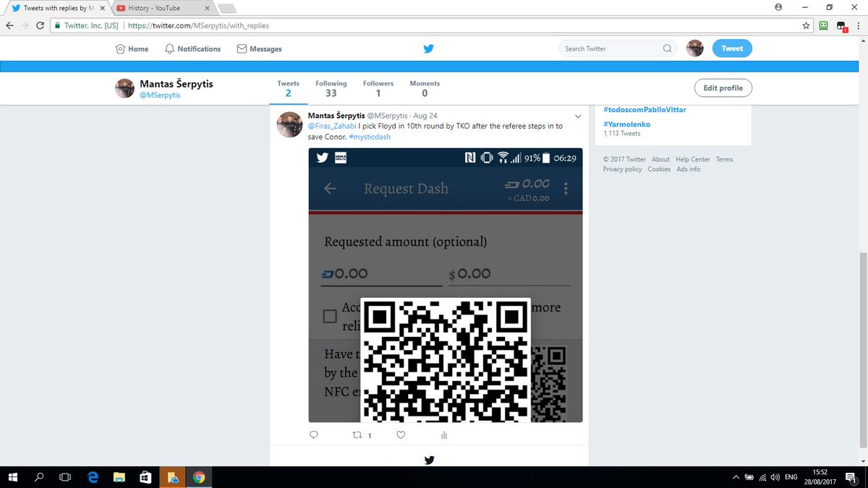
Task: Open Twitter Notifications
Action: (x=192, y=48)
